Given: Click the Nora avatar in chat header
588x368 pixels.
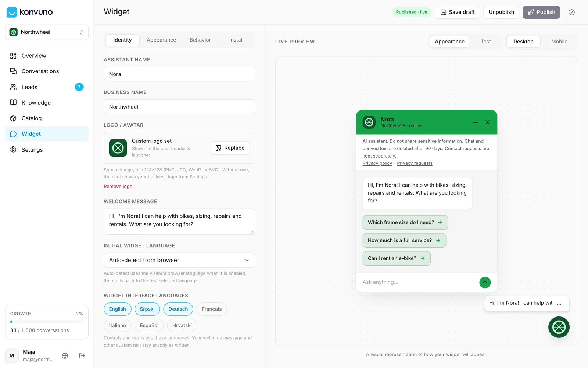Looking at the screenshot, I should (369, 122).
